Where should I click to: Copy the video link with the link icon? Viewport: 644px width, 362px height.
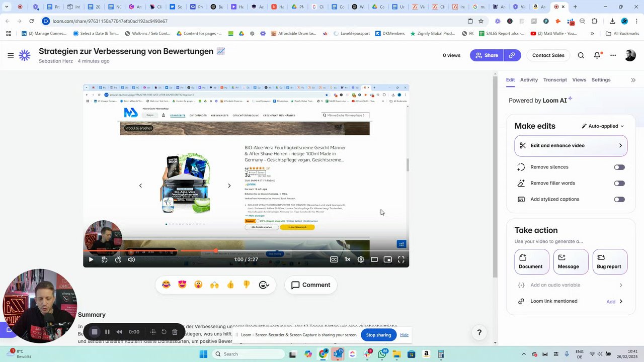tap(512, 55)
